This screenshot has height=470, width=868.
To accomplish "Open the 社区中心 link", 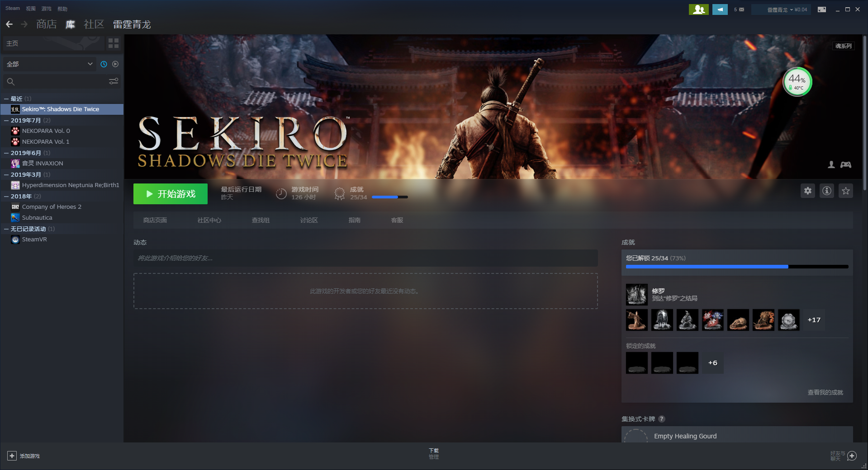I will [209, 220].
